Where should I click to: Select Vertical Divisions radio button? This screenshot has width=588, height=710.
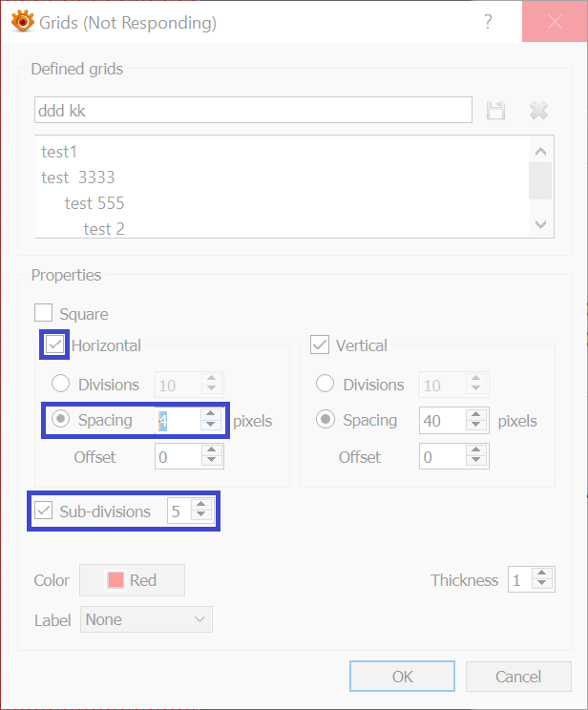(x=325, y=385)
